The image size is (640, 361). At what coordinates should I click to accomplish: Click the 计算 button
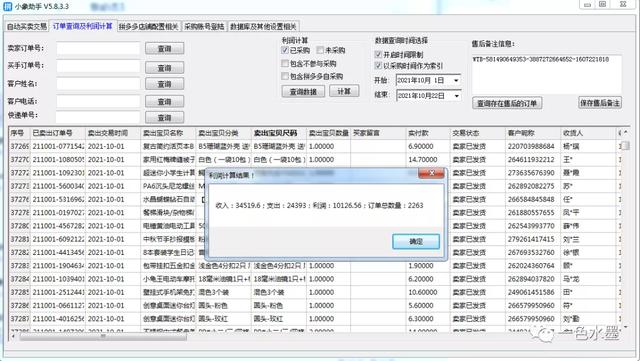(x=344, y=91)
